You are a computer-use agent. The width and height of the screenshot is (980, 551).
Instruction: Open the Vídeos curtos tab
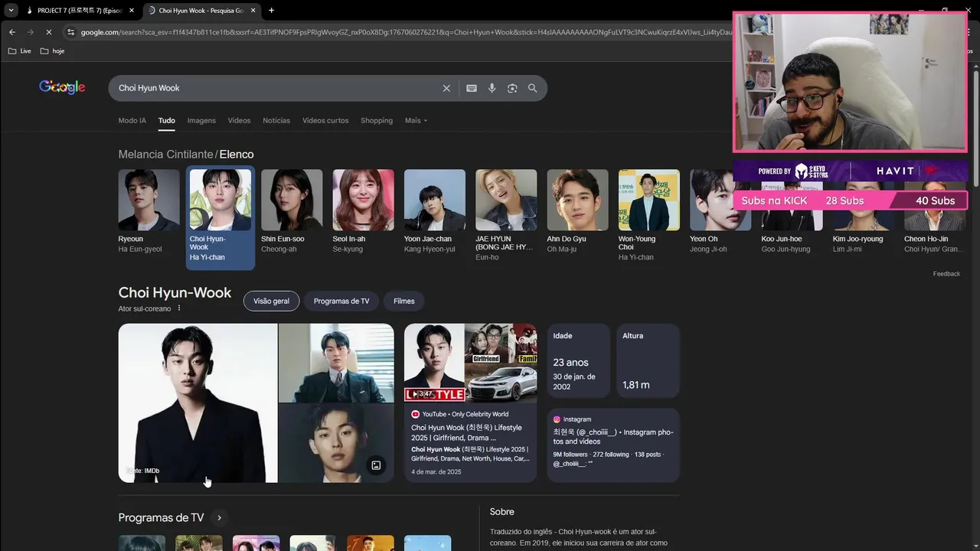(x=325, y=120)
